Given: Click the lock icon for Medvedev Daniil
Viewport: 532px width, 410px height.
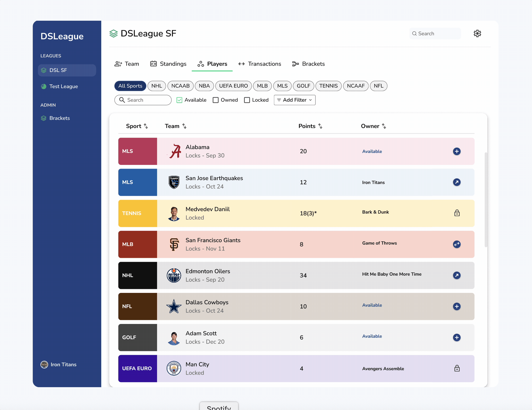Looking at the screenshot, I should (457, 213).
